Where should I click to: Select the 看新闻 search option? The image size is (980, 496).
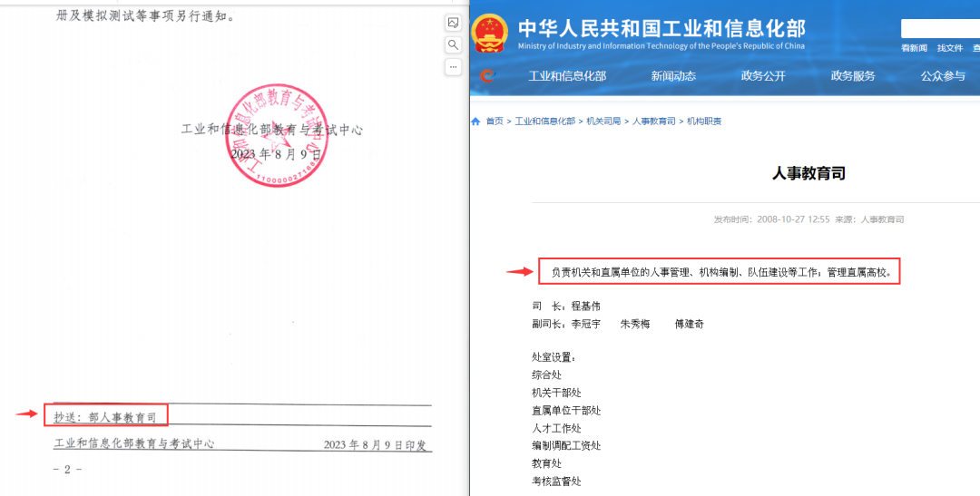point(914,48)
